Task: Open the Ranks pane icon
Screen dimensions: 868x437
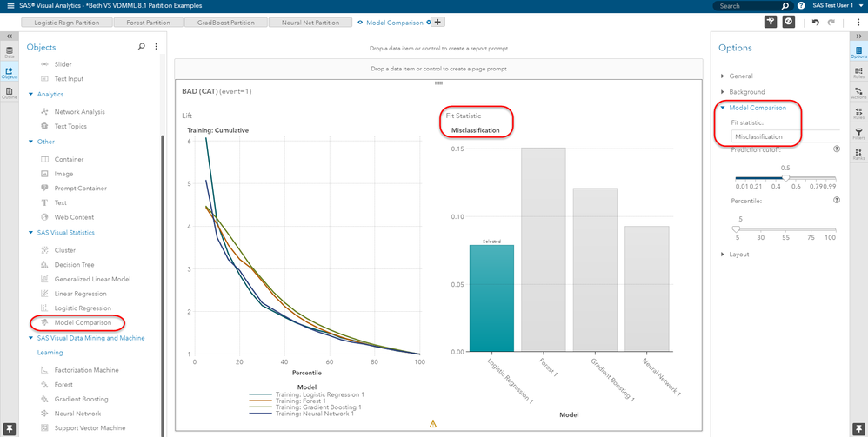Action: click(x=858, y=155)
